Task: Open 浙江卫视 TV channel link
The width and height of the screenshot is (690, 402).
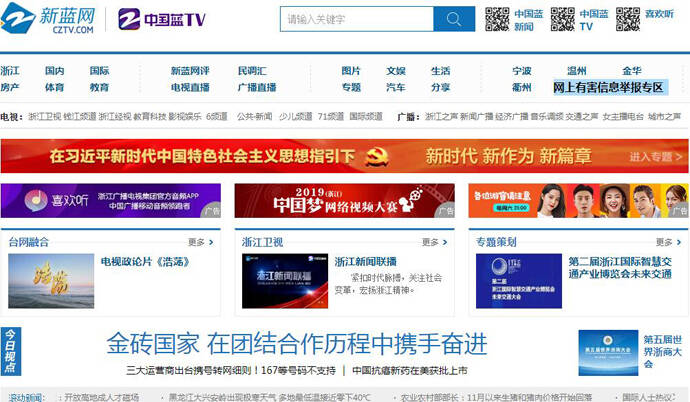Action: pos(45,117)
